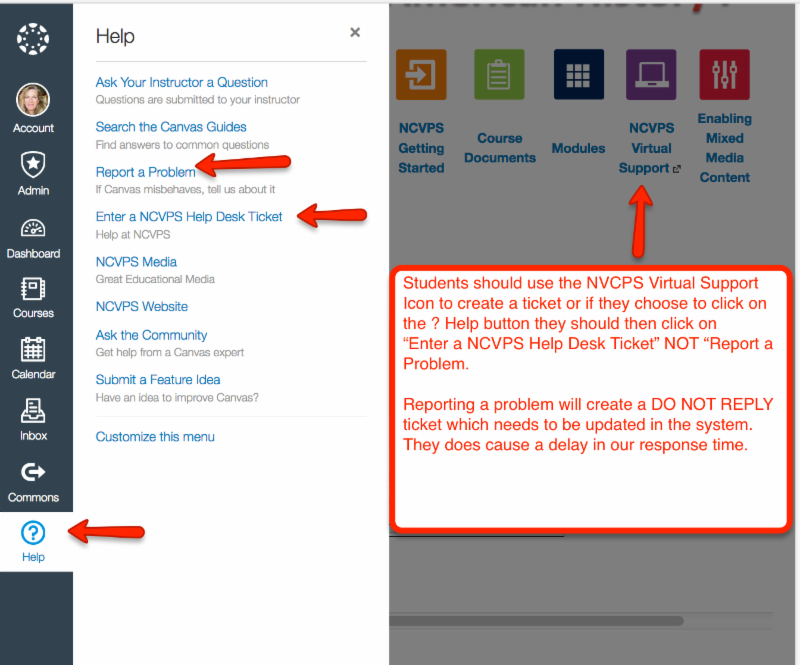Viewport: 800px width, 665px height.
Task: Click the NCVPS Getting Started text link
Action: [x=421, y=148]
